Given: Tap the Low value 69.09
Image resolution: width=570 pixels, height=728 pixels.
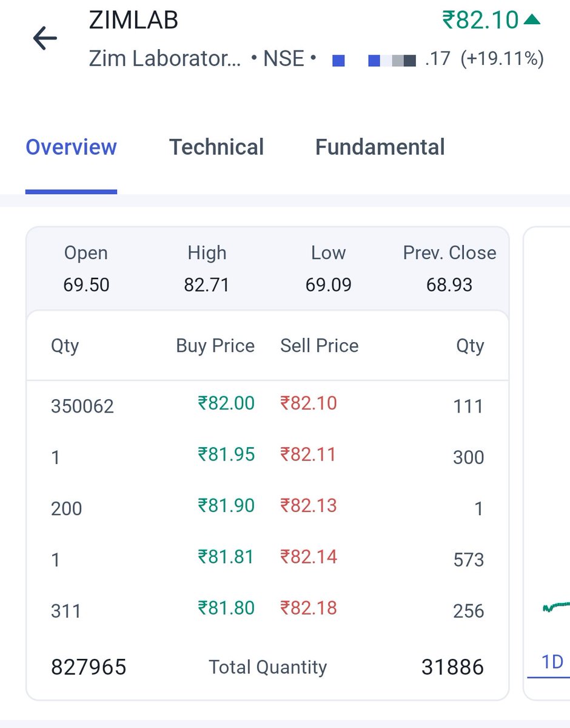Looking at the screenshot, I should point(328,285).
